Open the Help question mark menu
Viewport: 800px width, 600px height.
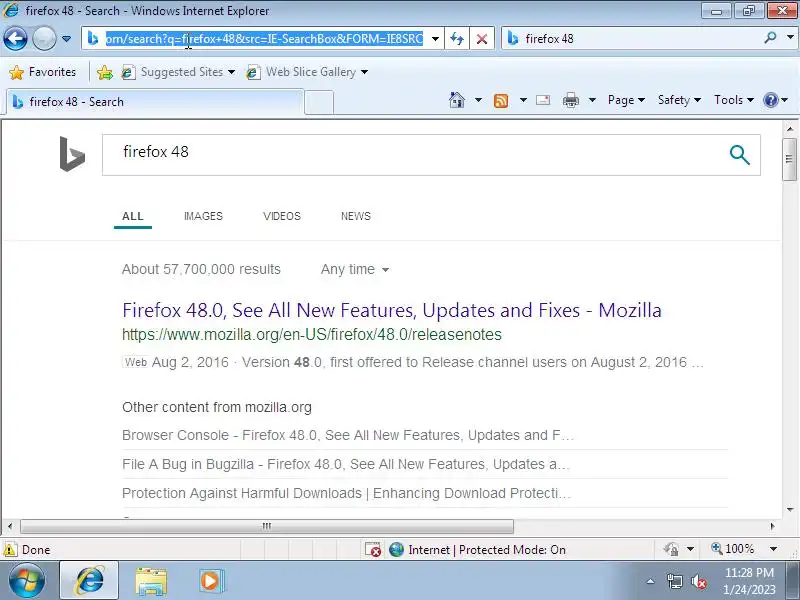776,100
